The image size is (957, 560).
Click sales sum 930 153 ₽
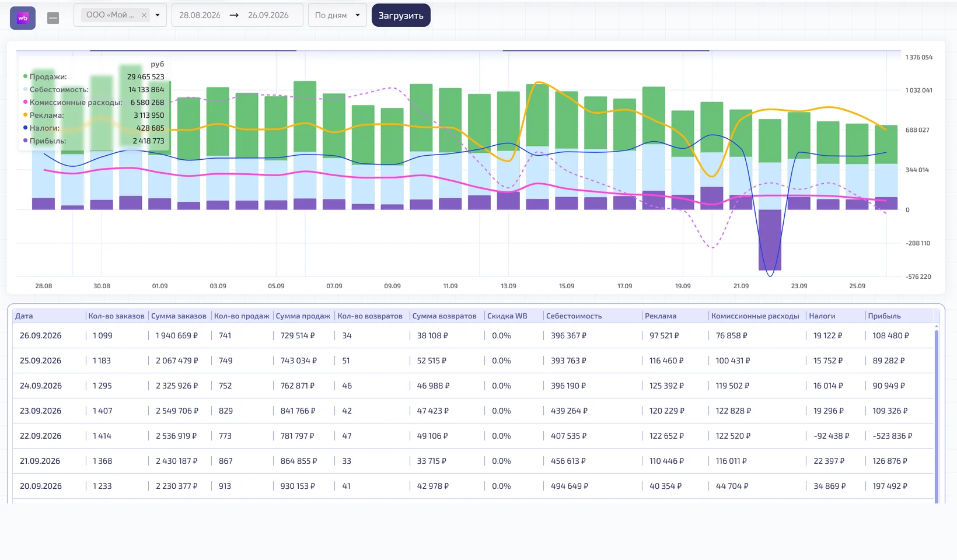pyautogui.click(x=298, y=486)
